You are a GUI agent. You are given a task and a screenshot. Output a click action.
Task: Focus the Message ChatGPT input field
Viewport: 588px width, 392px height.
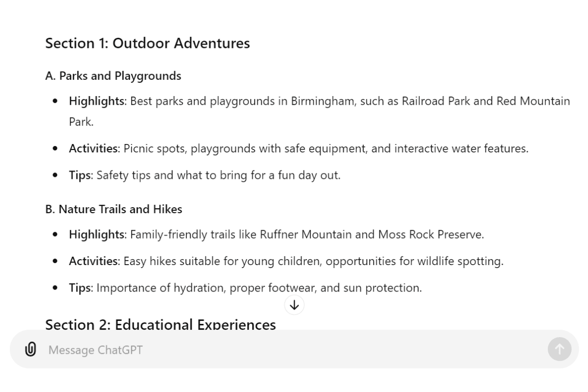(x=294, y=350)
